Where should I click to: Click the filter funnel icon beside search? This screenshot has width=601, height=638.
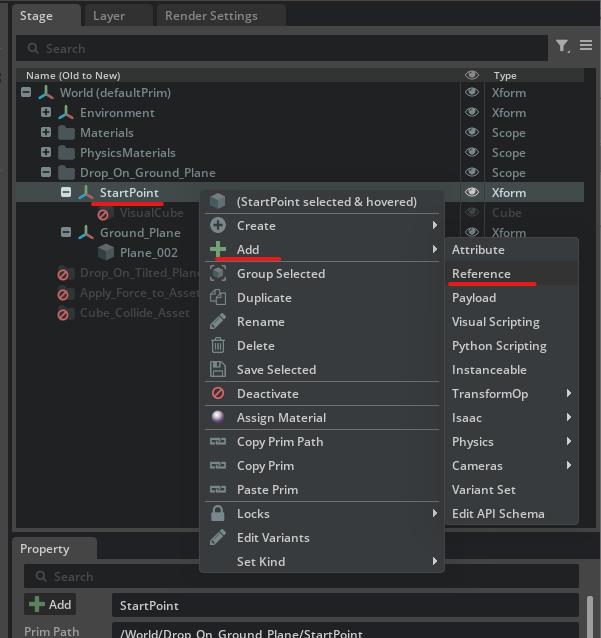pos(562,47)
